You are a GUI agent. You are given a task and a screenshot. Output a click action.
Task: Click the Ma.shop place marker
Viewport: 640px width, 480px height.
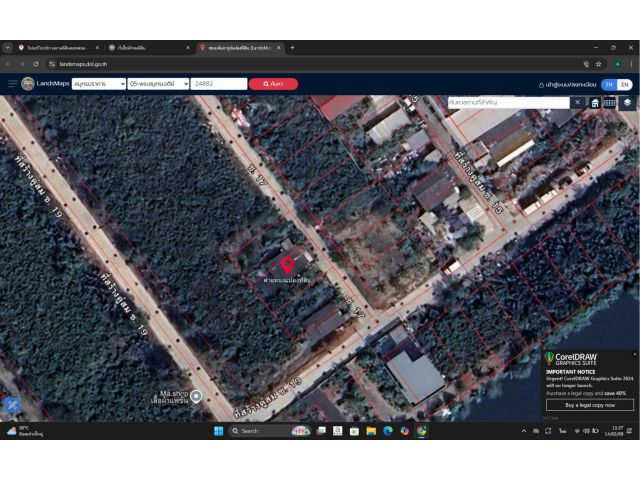(x=196, y=396)
